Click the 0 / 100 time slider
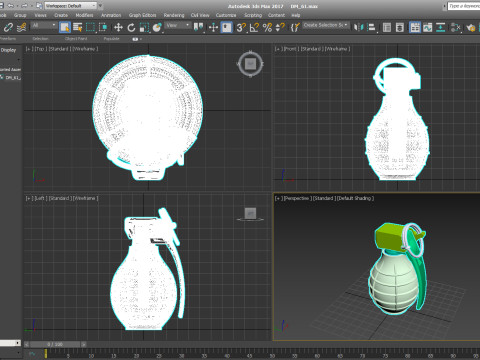 [55, 344]
